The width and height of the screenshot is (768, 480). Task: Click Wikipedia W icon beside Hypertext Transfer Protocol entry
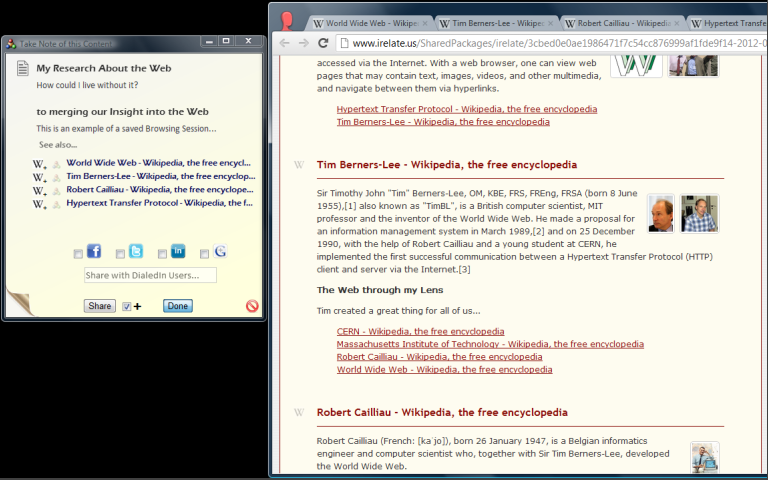39,204
